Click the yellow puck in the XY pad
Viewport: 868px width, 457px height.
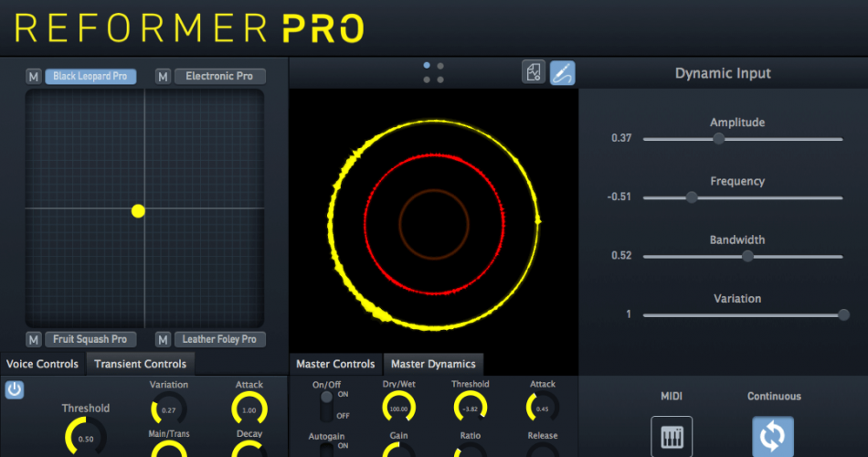coord(138,211)
